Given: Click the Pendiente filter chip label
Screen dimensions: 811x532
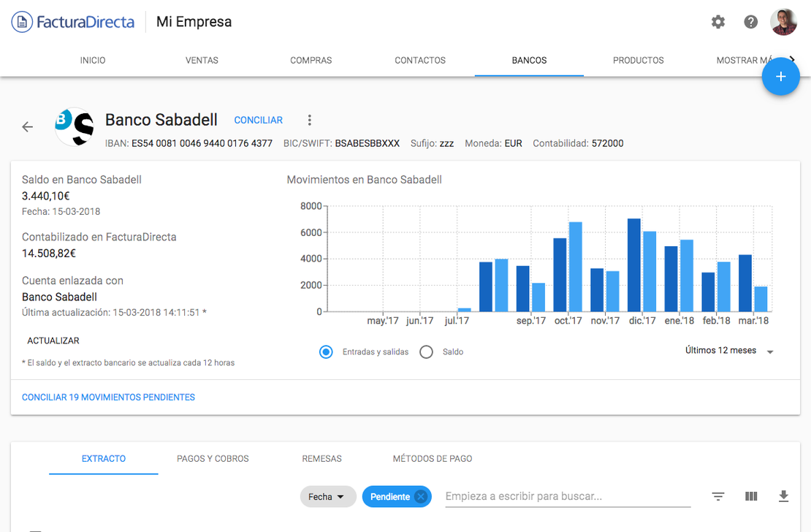Looking at the screenshot, I should [x=390, y=497].
